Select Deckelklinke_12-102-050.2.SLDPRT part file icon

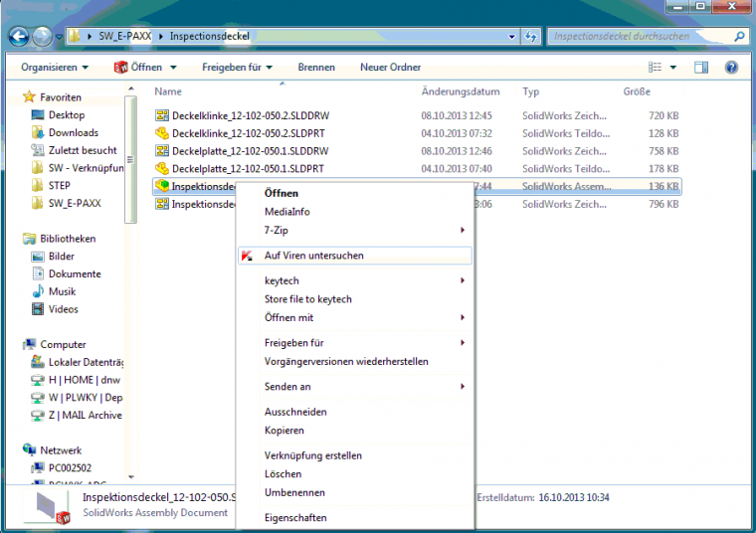click(x=162, y=133)
